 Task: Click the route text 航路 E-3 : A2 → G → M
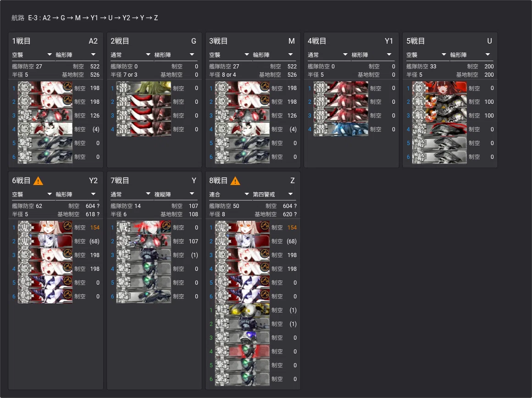[46, 18]
